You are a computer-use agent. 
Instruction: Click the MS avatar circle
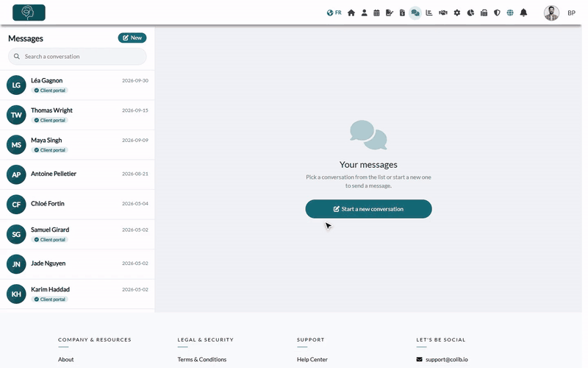16,144
